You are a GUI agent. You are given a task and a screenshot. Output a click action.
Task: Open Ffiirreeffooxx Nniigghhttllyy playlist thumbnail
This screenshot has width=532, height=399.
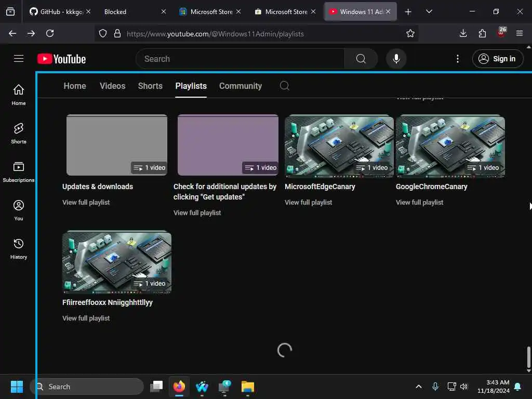(x=117, y=262)
